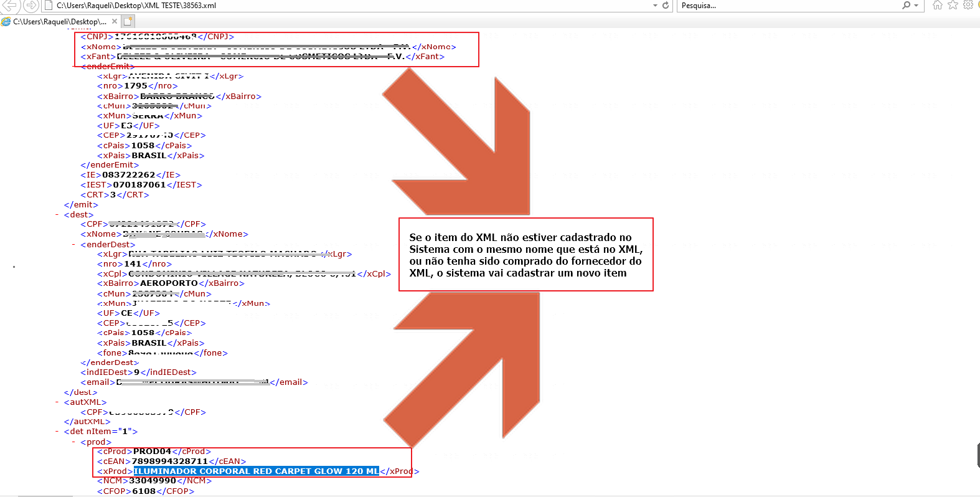Click the xCpl tag line
Image resolution: width=980 pixels, height=497 pixels.
244,274
